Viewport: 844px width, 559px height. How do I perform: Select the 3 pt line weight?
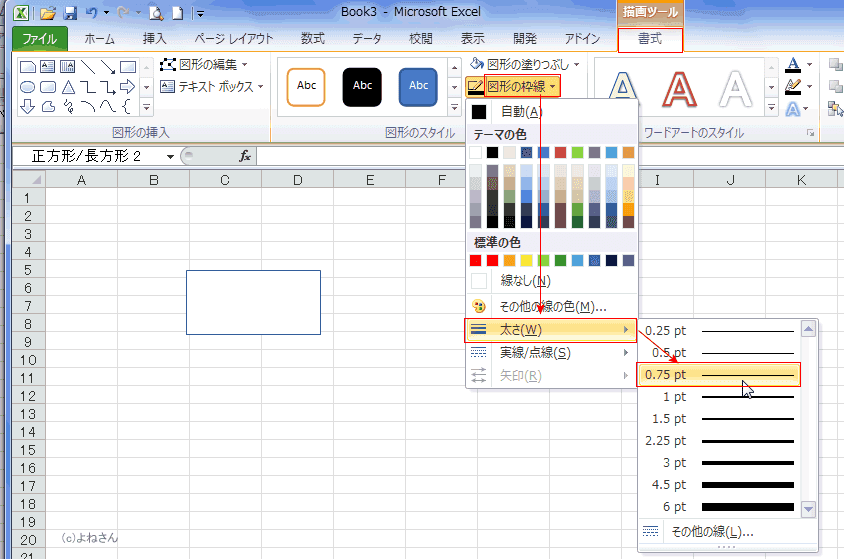click(720, 463)
